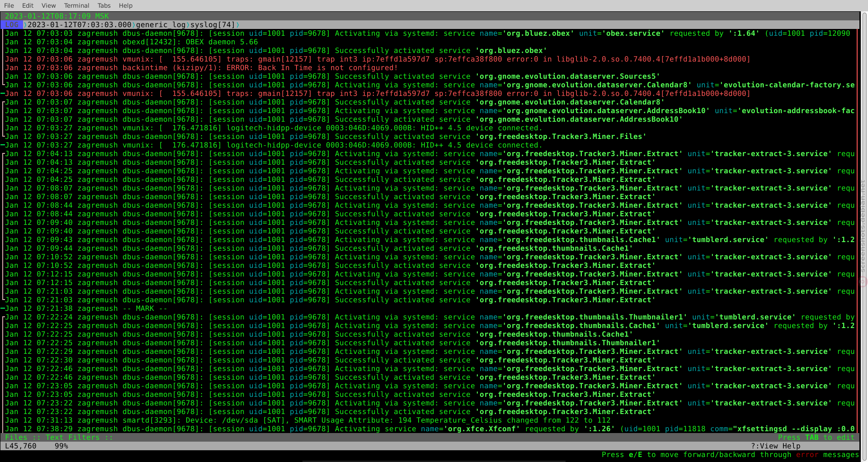Click the '-- MARK --' log line
The width and height of the screenshot is (868, 462).
pyautogui.click(x=86, y=309)
